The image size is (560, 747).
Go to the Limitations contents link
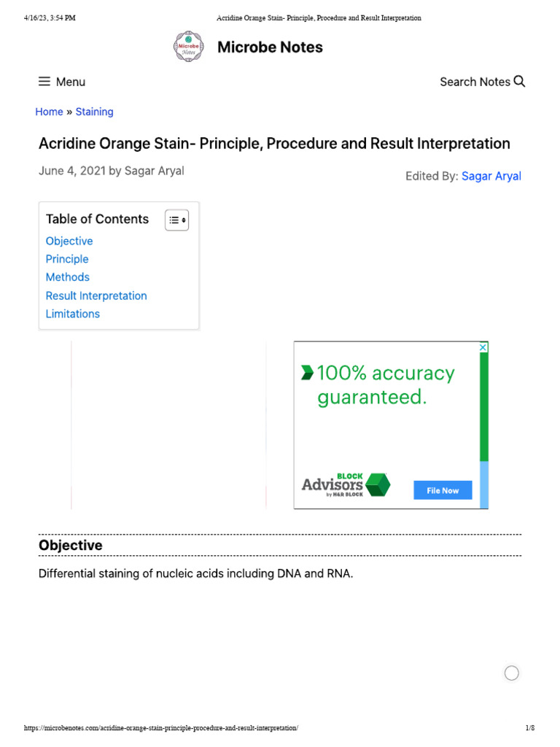73,314
